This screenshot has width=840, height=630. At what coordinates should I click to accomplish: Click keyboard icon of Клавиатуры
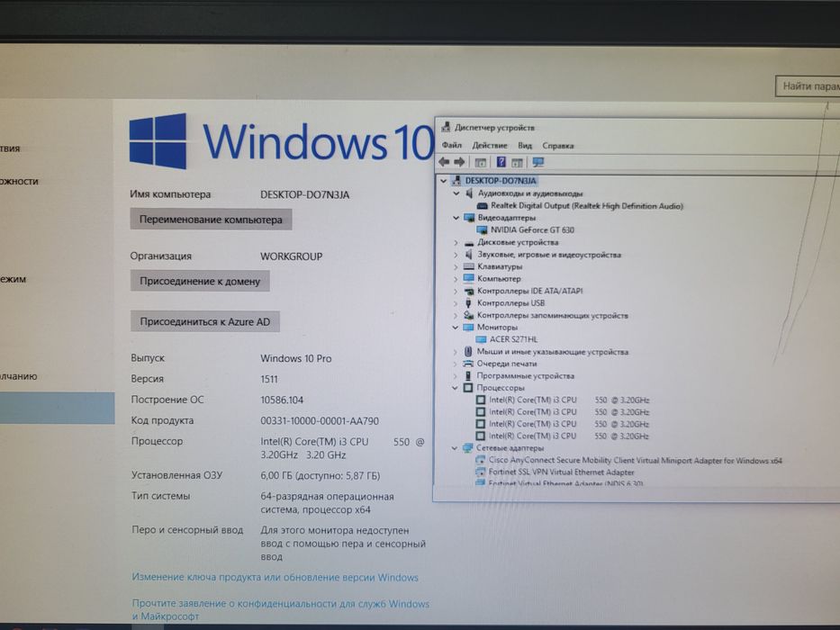[469, 266]
